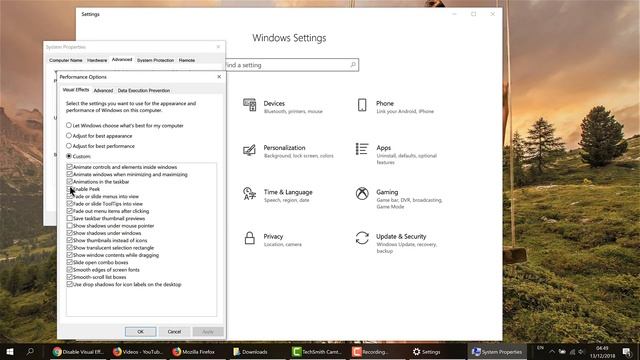Image resolution: width=640 pixels, height=360 pixels.
Task: Open System Protection tab in System Properties
Action: tap(156, 60)
